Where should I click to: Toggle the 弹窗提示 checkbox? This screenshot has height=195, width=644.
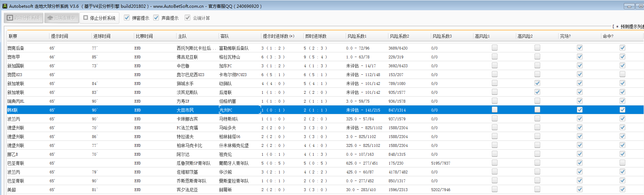[x=127, y=18]
